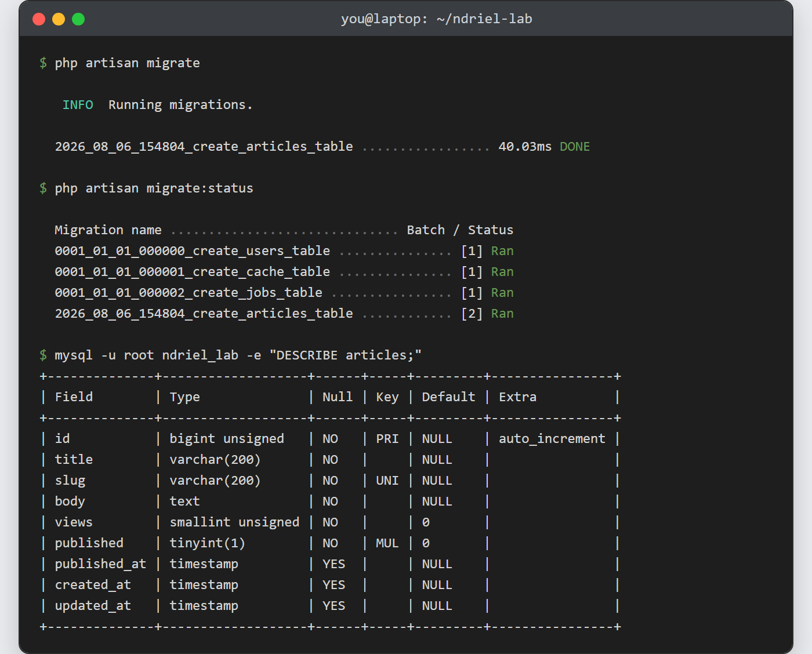Click the Type column header
Screen dimensions: 812x654
184,397
